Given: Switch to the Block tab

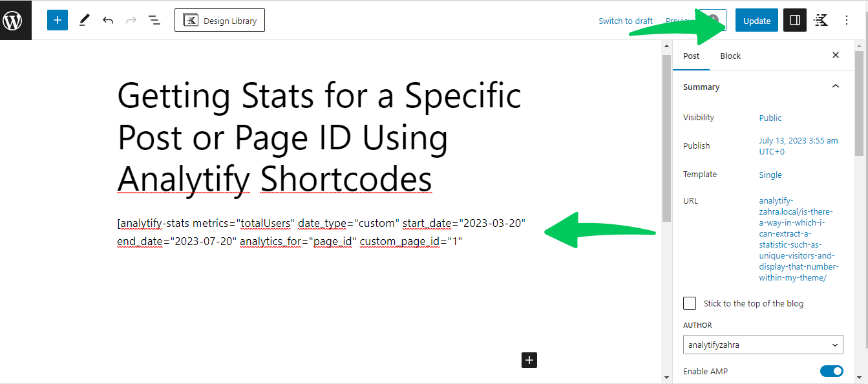Looking at the screenshot, I should [x=730, y=56].
